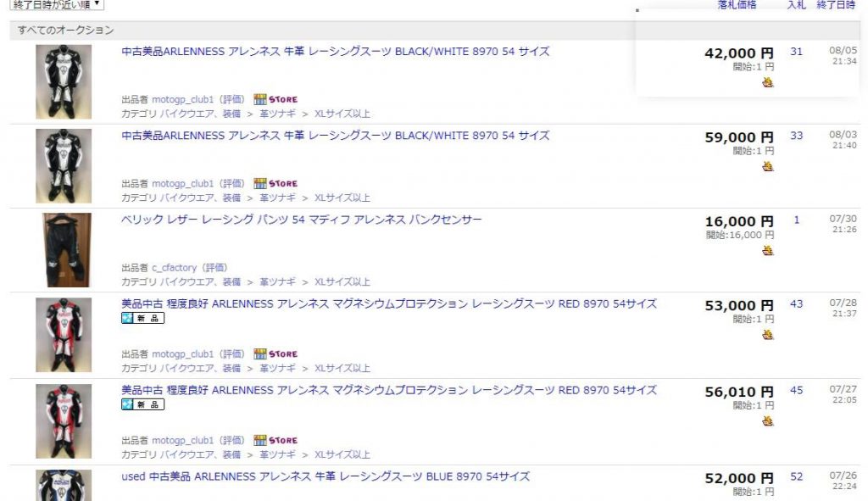Click bid count 45 on the 56,010 円 listing
868x501 pixels.
(796, 391)
